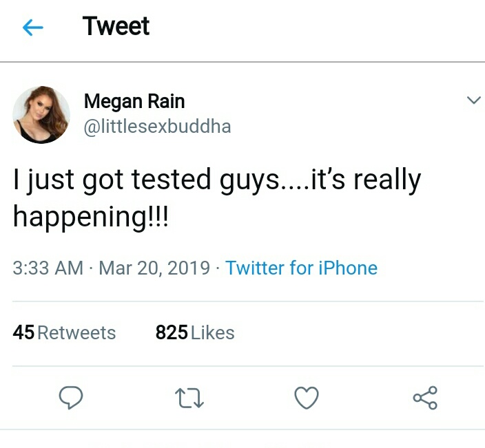Screen dimensions: 485x448
Task: Reply to the tweet via speech bubble icon
Action: [72, 397]
